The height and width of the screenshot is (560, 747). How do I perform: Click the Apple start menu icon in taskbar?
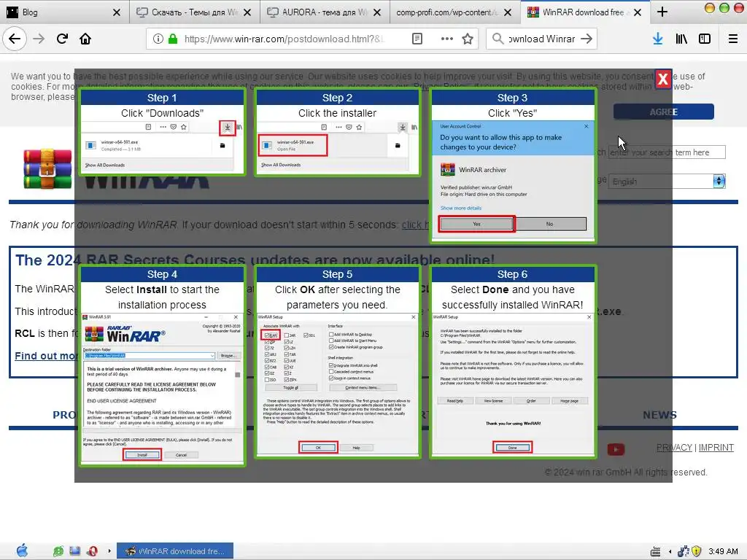tap(23, 551)
